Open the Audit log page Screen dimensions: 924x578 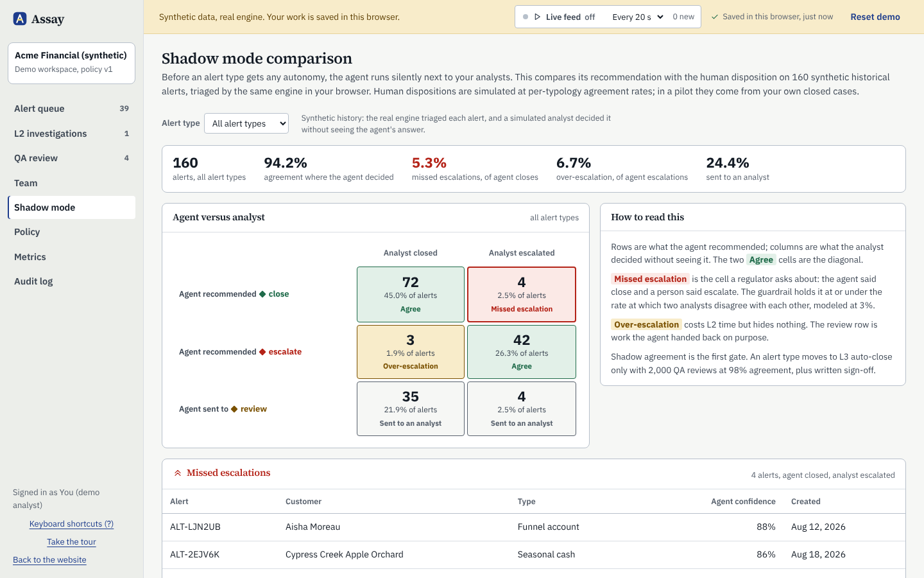point(71,281)
